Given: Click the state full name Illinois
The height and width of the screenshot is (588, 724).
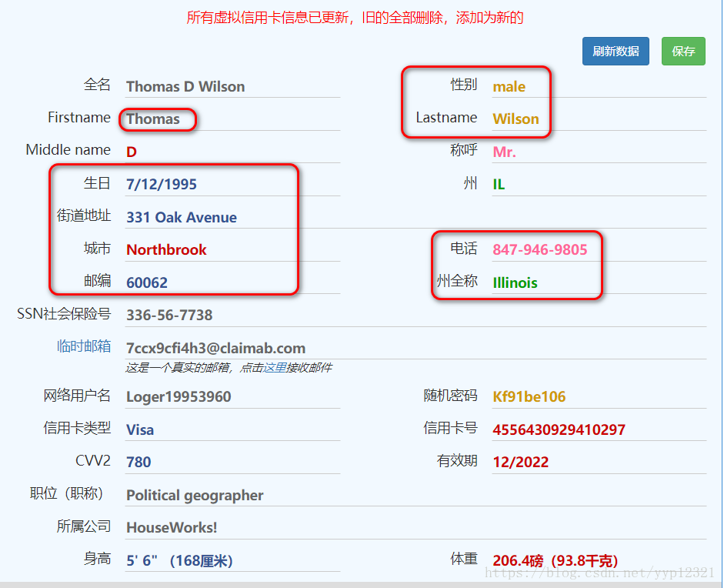Looking at the screenshot, I should point(515,282).
